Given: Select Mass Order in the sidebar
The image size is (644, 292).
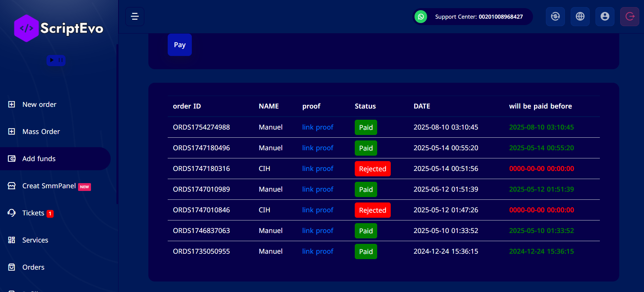Looking at the screenshot, I should [41, 132].
